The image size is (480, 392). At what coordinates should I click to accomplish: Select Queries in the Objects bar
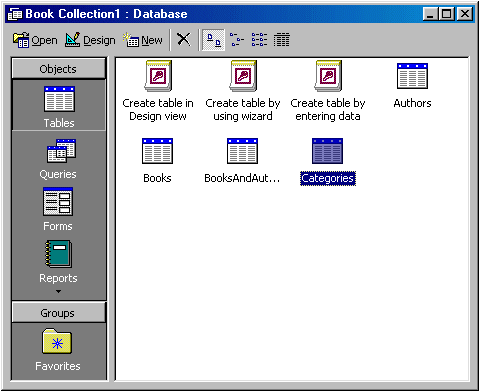click(x=58, y=159)
